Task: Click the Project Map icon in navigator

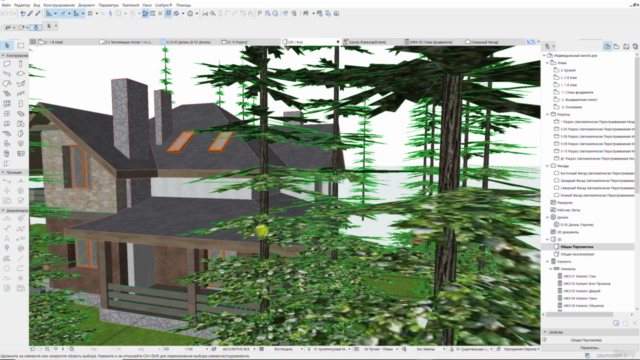Action: [607, 47]
